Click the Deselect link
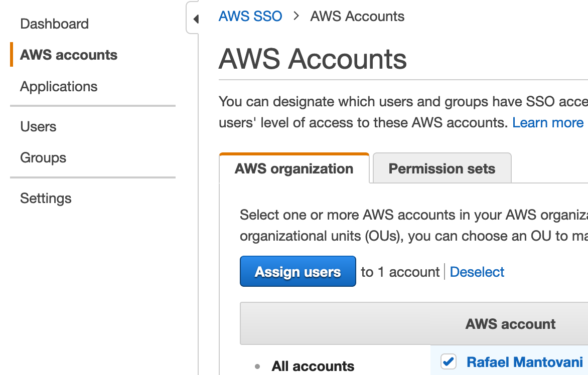This screenshot has width=588, height=375. coord(477,272)
